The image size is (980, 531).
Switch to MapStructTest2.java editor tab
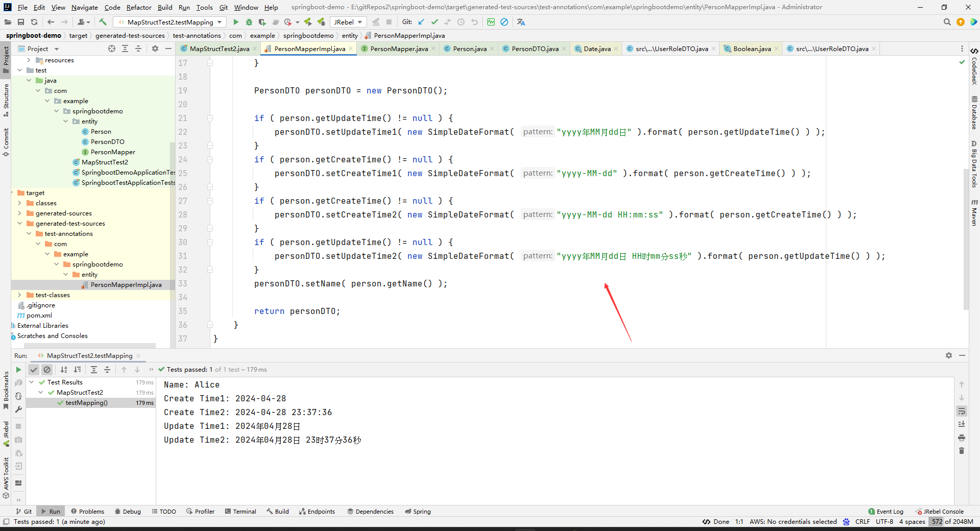pos(219,49)
